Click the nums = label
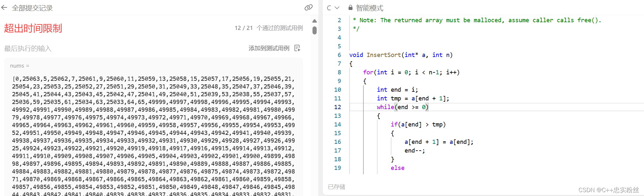The height and width of the screenshot is (196, 644). pos(20,66)
